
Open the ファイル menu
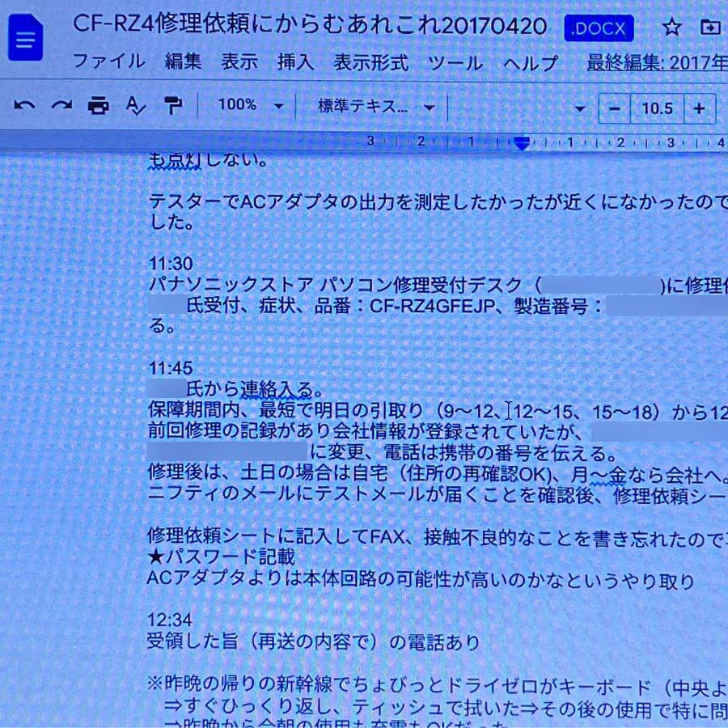[x=108, y=61]
